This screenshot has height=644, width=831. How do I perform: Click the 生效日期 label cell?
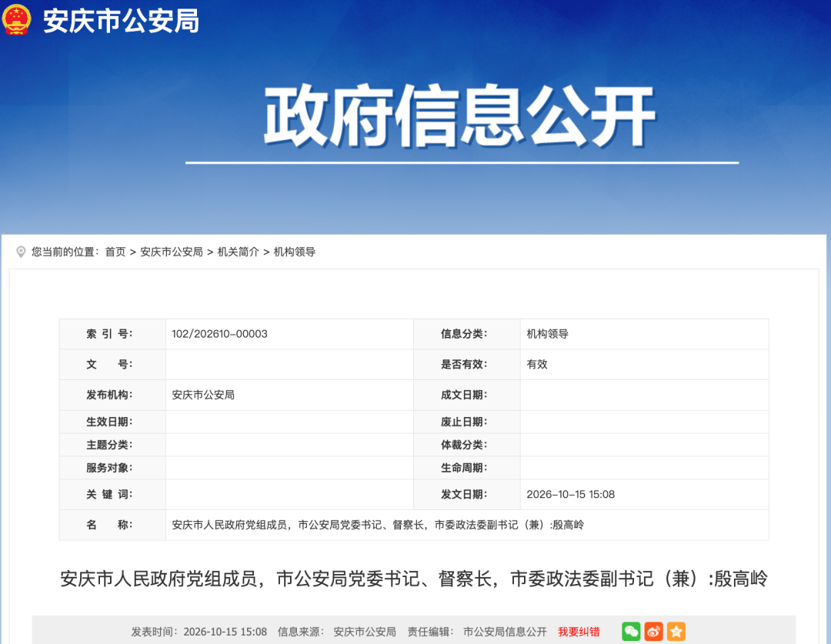pos(112,422)
